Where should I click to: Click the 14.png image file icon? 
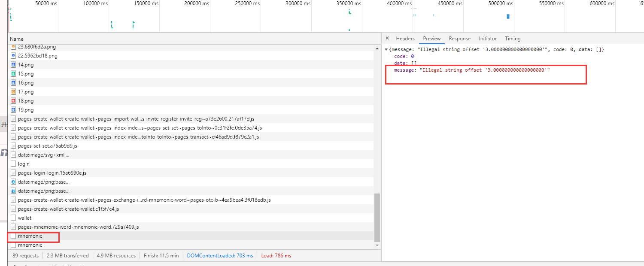pyautogui.click(x=13, y=65)
